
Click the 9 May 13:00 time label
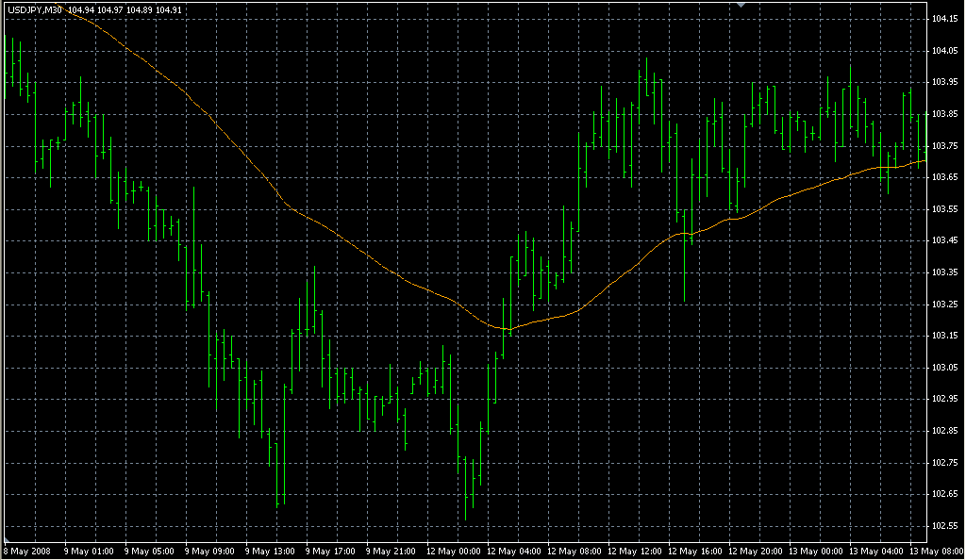pos(270,550)
